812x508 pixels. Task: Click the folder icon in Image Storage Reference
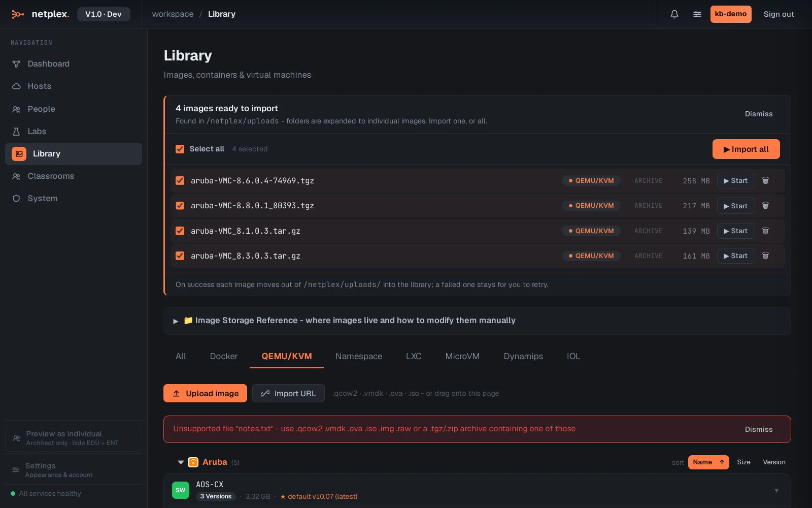(188, 321)
